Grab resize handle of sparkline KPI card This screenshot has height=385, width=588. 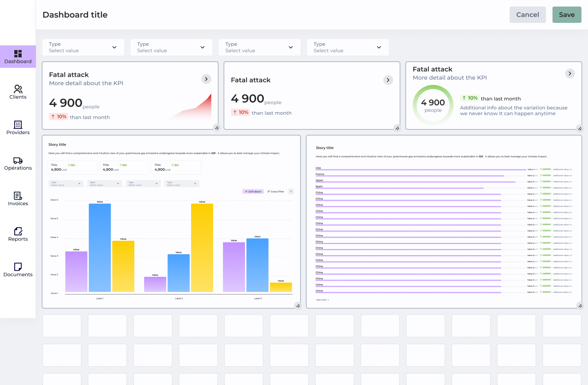point(217,128)
